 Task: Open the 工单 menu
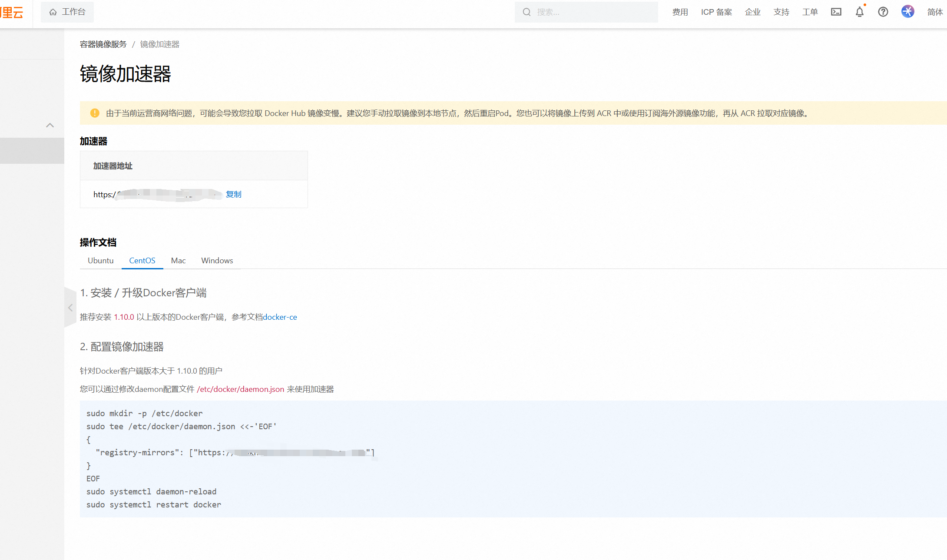[810, 12]
